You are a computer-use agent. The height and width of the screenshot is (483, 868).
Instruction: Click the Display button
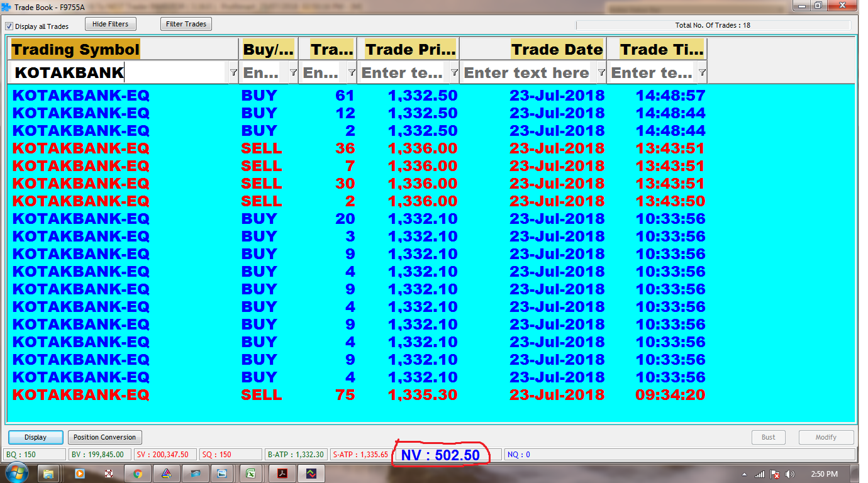pos(36,437)
